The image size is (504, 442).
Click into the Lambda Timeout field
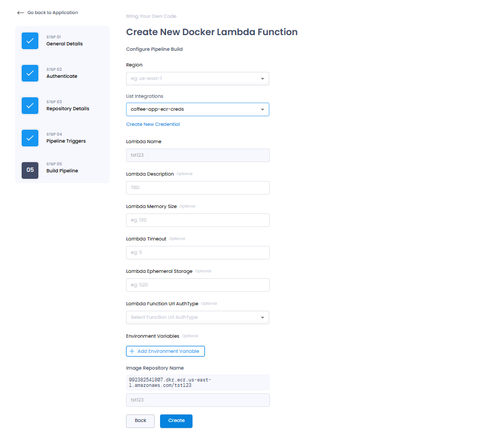point(198,252)
